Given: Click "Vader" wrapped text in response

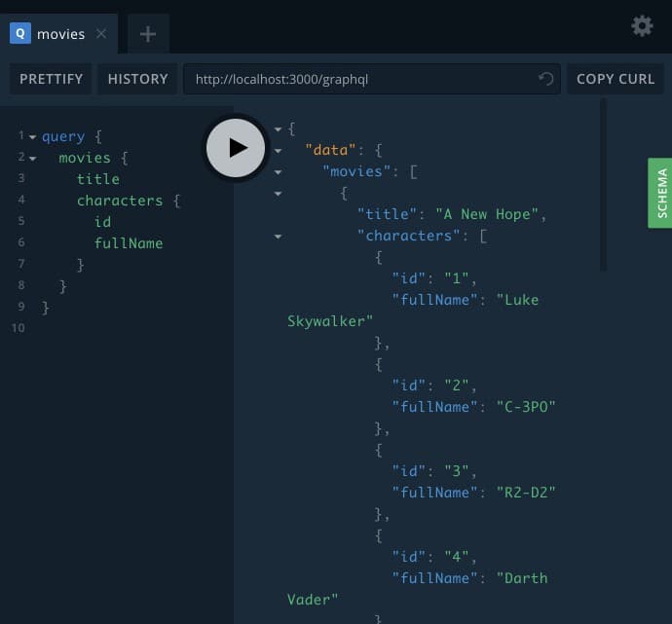Looking at the screenshot, I should (x=313, y=600).
